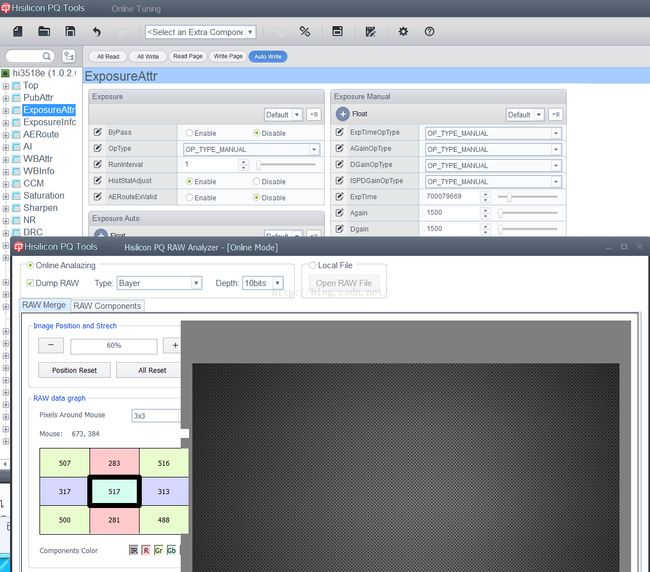
Task: Open the DGainOpType dropdown
Action: tap(493, 165)
